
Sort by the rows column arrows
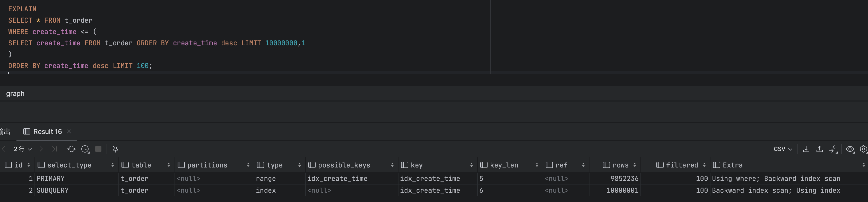[x=635, y=165]
